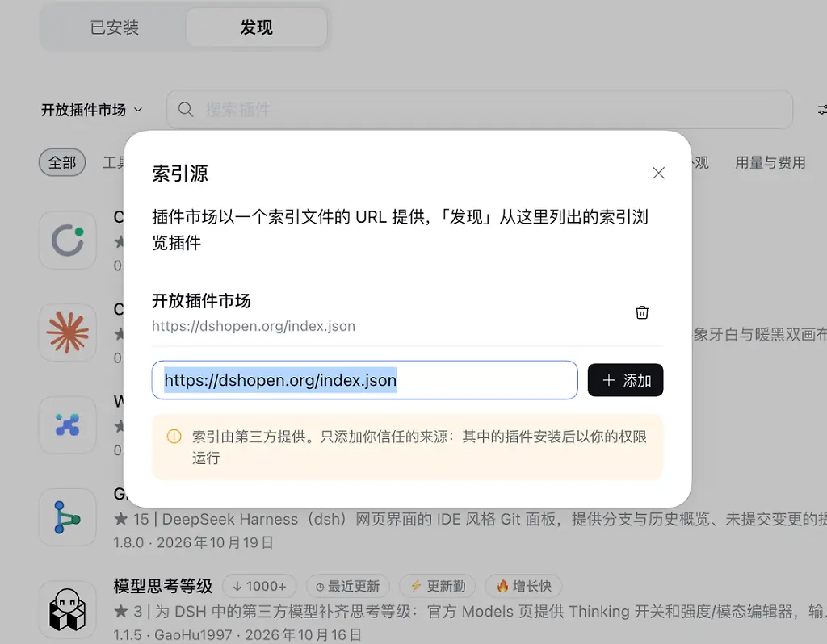Open the 模型思考等级 plugin icon
The image size is (827, 644).
(68, 610)
